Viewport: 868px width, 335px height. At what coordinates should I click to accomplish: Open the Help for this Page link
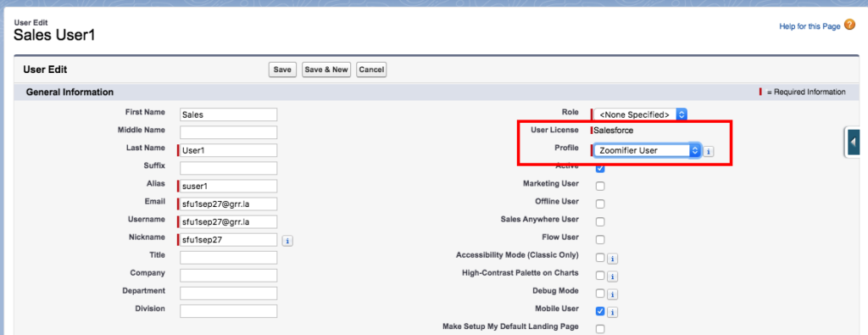click(810, 26)
